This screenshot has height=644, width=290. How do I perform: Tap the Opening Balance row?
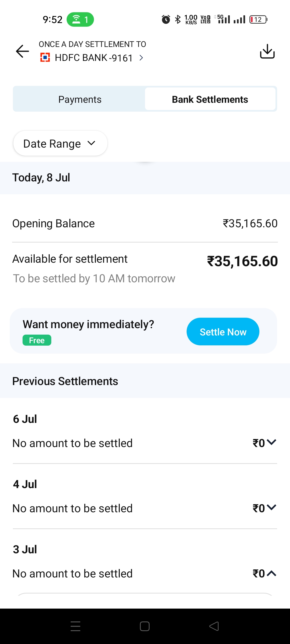coord(145,224)
